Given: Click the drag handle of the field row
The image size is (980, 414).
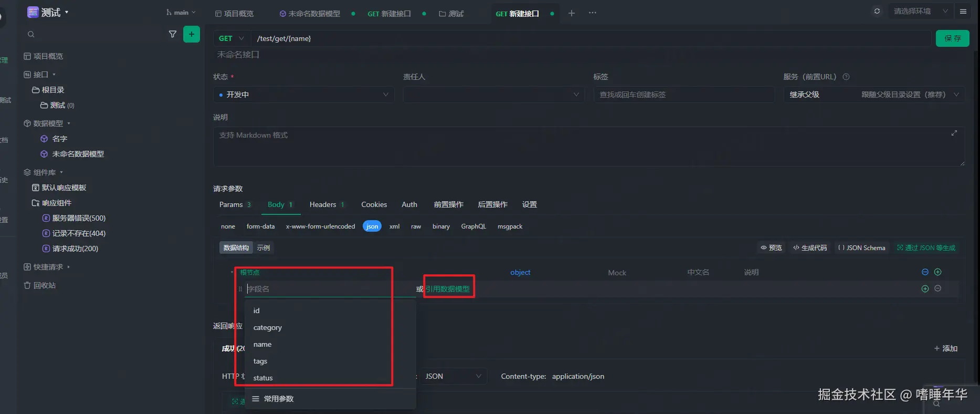Looking at the screenshot, I should [x=240, y=289].
